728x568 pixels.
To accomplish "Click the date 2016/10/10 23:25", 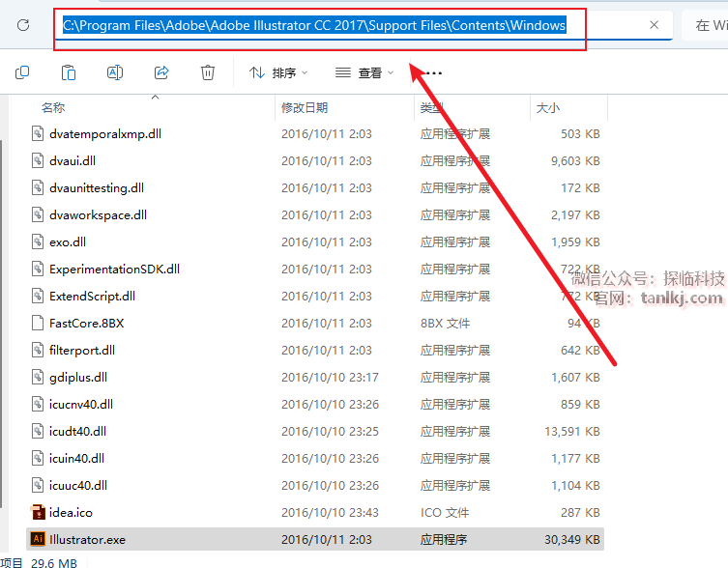I will click(330, 432).
